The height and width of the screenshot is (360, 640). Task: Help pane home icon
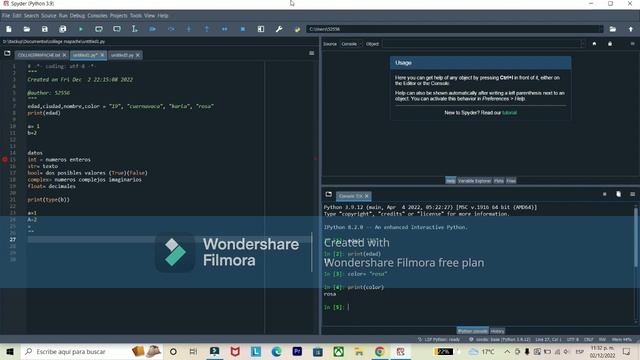click(x=594, y=44)
